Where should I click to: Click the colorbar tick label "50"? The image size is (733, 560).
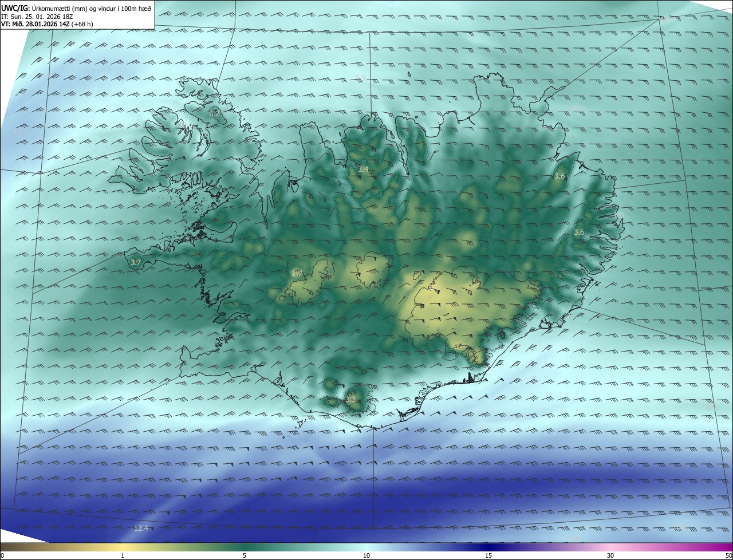[x=728, y=555]
